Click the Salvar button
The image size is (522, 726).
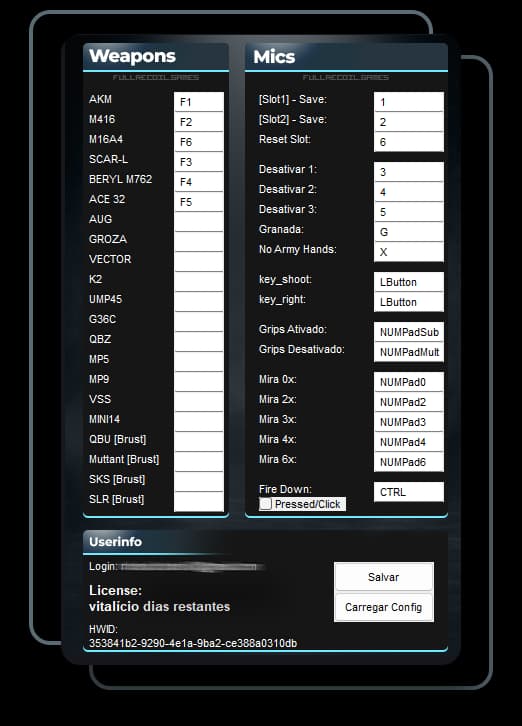tap(384, 577)
